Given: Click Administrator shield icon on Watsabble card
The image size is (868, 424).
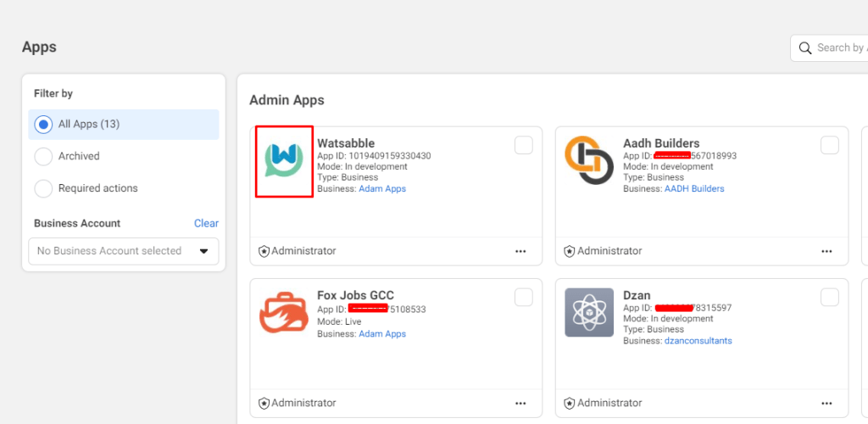Looking at the screenshot, I should point(264,251).
